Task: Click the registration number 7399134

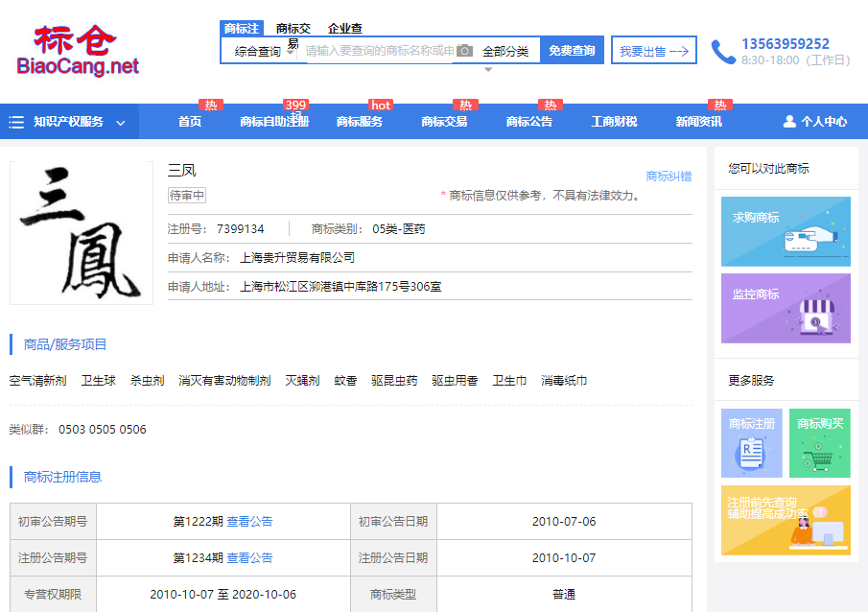Action: point(240,228)
